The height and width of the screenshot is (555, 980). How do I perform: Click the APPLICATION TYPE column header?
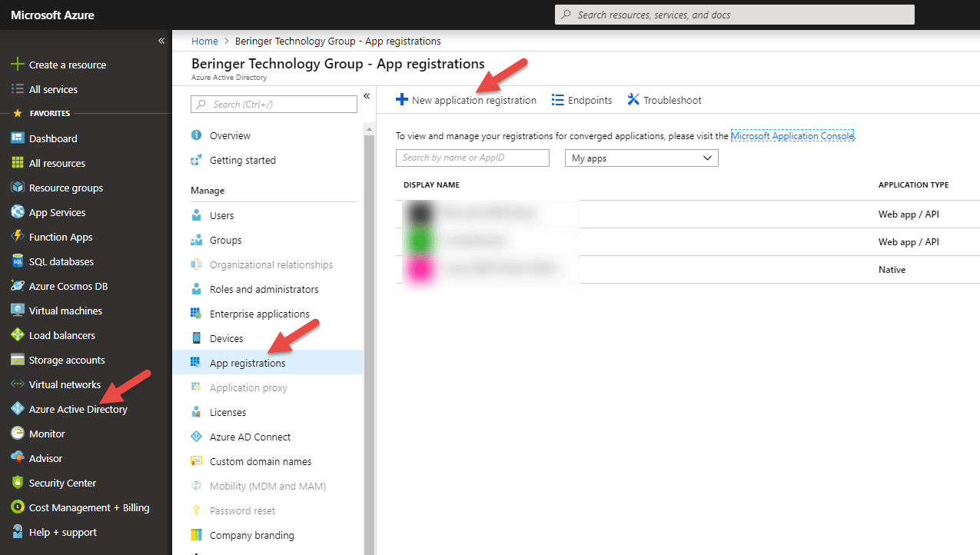tap(913, 184)
